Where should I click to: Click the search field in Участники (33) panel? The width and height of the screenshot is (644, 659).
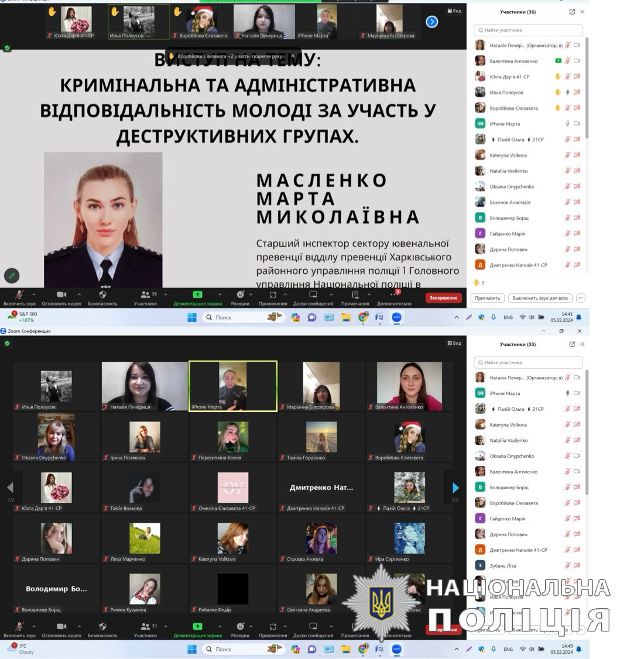tap(529, 362)
